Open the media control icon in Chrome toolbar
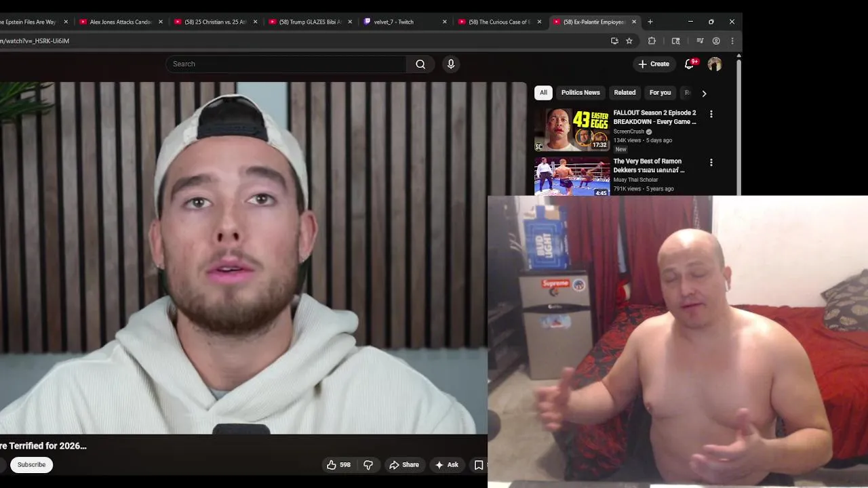 click(700, 41)
